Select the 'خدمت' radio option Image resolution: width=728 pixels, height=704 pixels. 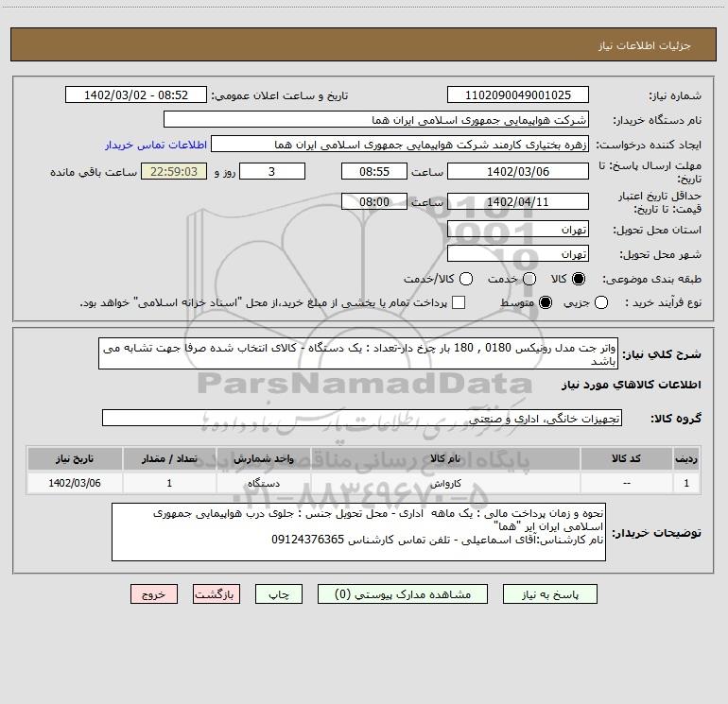click(529, 279)
